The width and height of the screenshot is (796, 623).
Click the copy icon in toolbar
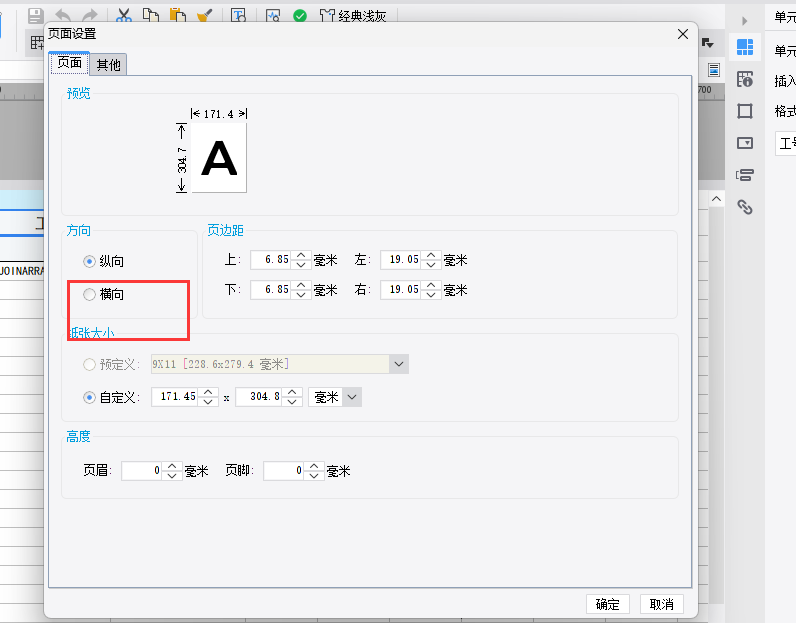pos(151,15)
